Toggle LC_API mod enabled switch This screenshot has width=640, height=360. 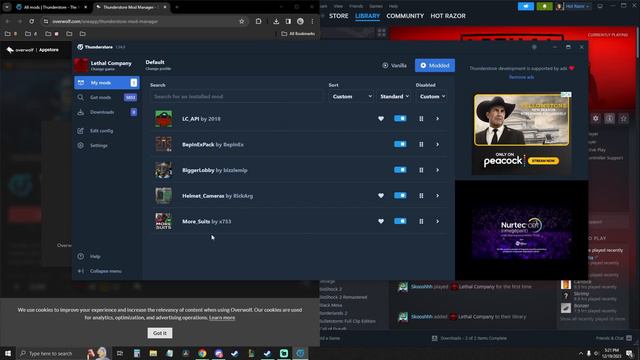pos(400,118)
